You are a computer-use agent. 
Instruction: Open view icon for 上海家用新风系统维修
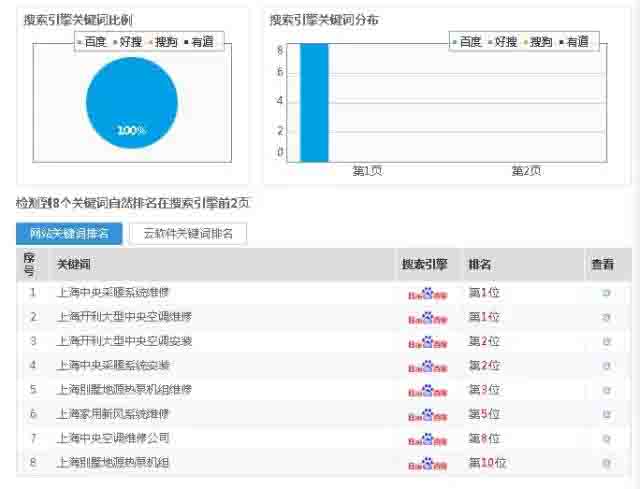606,414
